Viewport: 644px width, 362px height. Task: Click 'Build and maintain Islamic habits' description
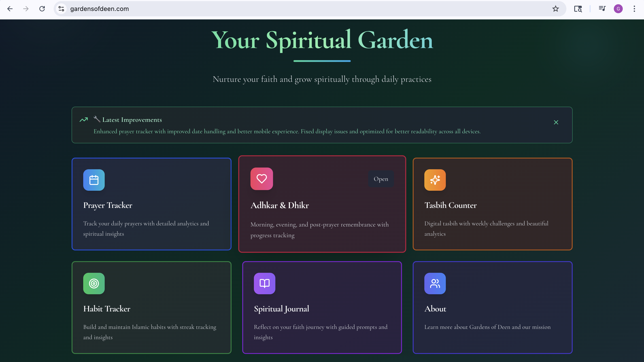click(150, 332)
